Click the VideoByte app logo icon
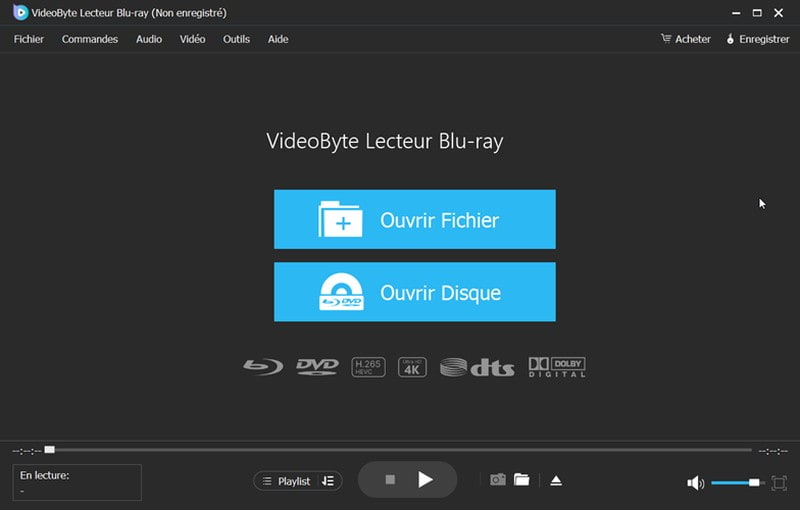 [x=20, y=12]
